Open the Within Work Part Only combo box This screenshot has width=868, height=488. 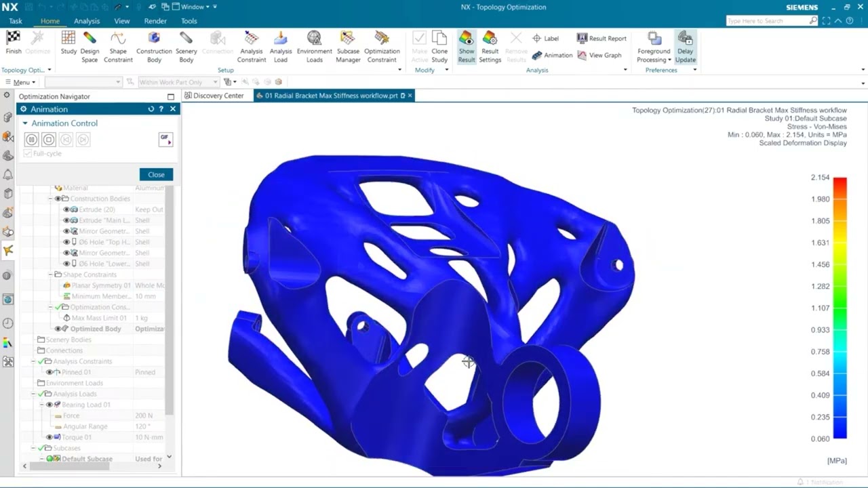178,82
